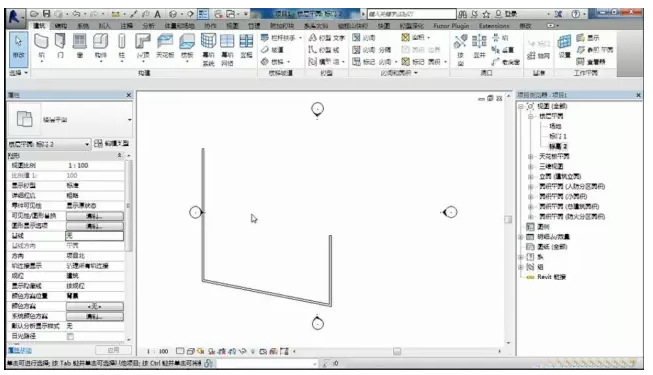Expand the Room & Area panel title
The height and width of the screenshot is (375, 653).
[x=398, y=73]
